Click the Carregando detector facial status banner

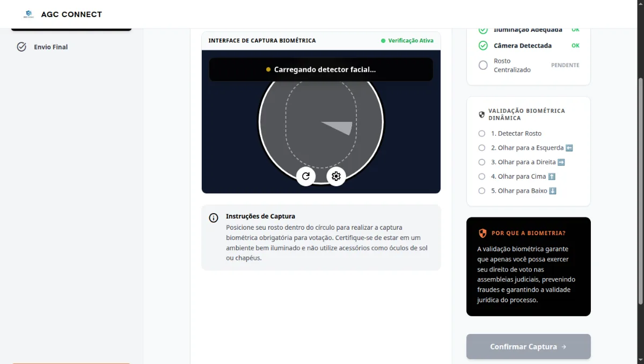[x=321, y=69]
